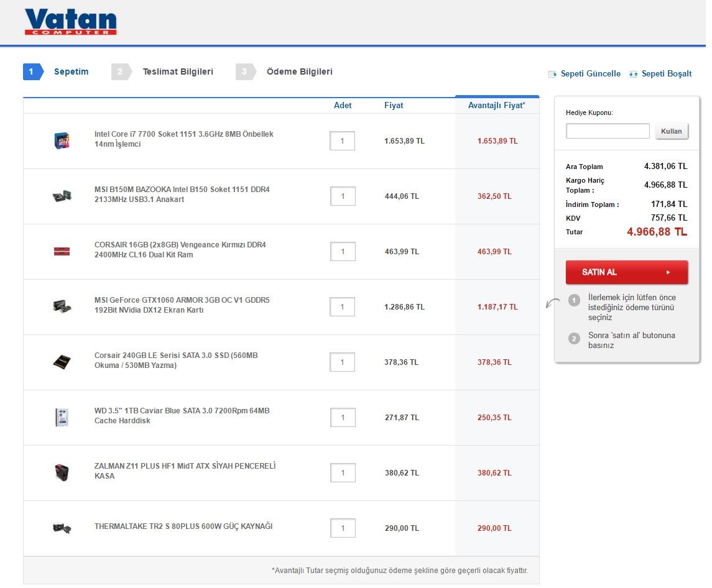Image resolution: width=712 pixels, height=588 pixels.
Task: Open MSI B150M BAZOOKA Anakart product link
Action: tap(182, 195)
